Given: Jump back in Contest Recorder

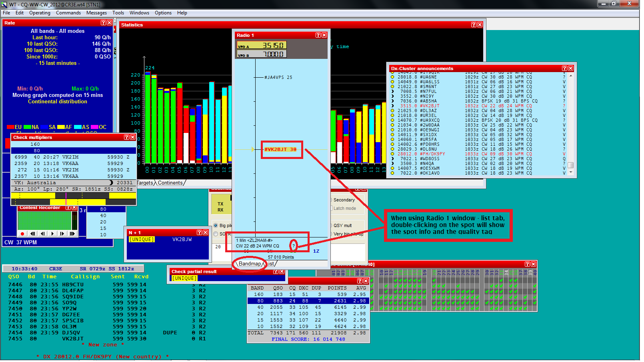Looking at the screenshot, I should tap(33, 233).
